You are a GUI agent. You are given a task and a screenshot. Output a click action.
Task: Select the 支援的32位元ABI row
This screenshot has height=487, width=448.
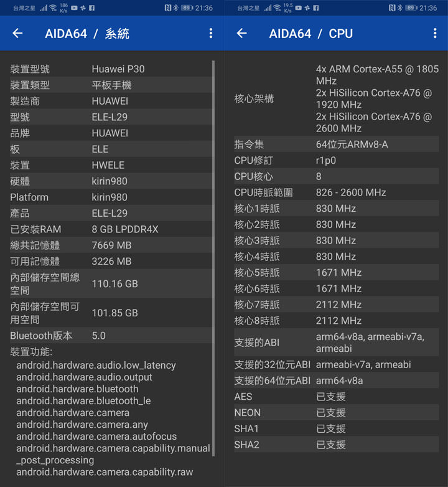pos(336,365)
